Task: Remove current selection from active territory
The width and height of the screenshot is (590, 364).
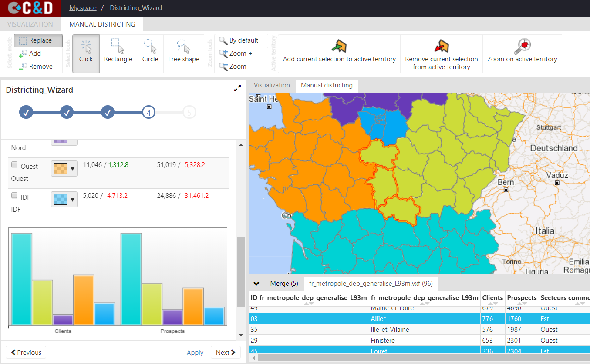Action: click(x=442, y=53)
